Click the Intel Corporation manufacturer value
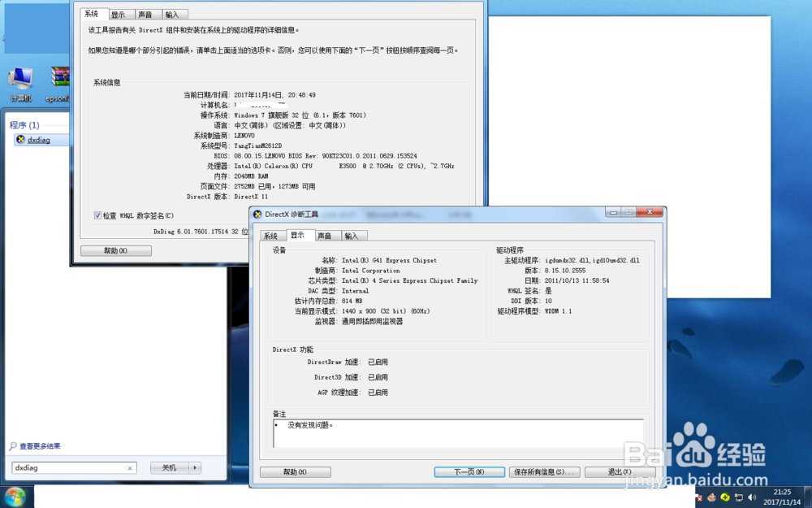812x508 pixels. [371, 271]
